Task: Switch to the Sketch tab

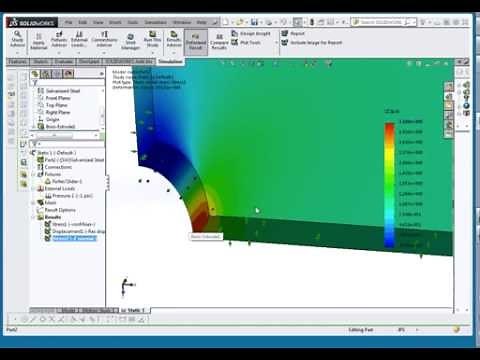Action: coord(41,62)
